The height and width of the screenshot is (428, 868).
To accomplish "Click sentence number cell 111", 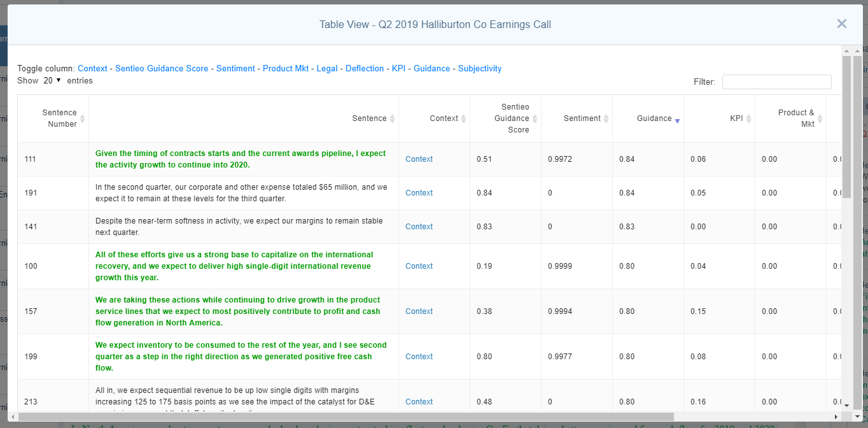I will tap(53, 159).
